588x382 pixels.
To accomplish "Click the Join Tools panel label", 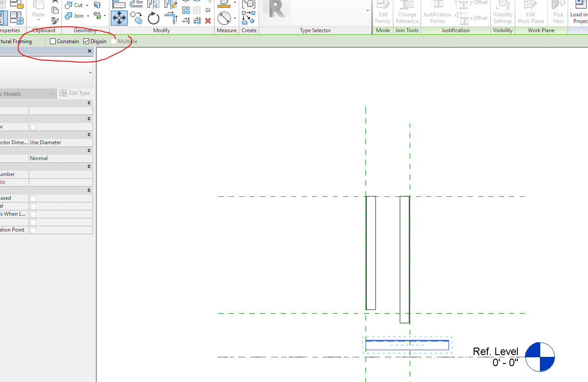I will point(407,30).
